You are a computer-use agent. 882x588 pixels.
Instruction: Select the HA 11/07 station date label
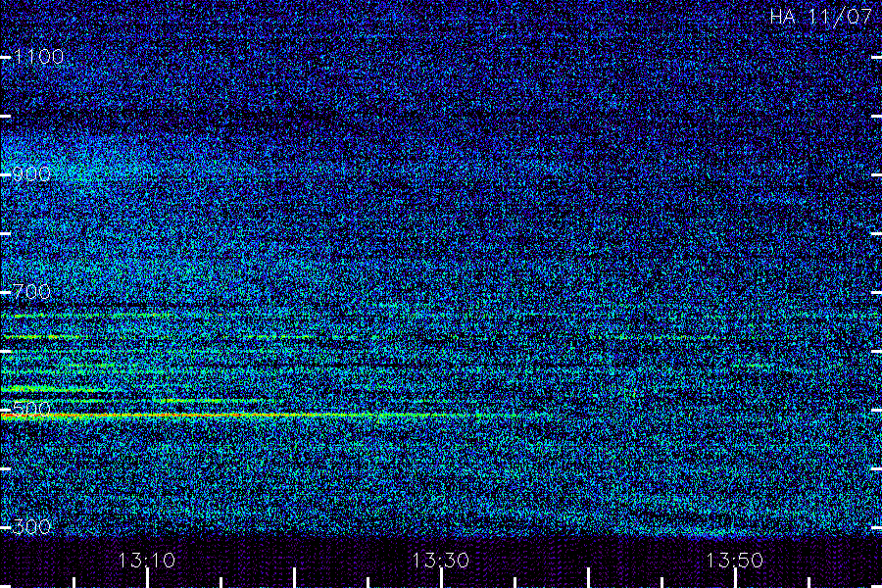point(820,17)
